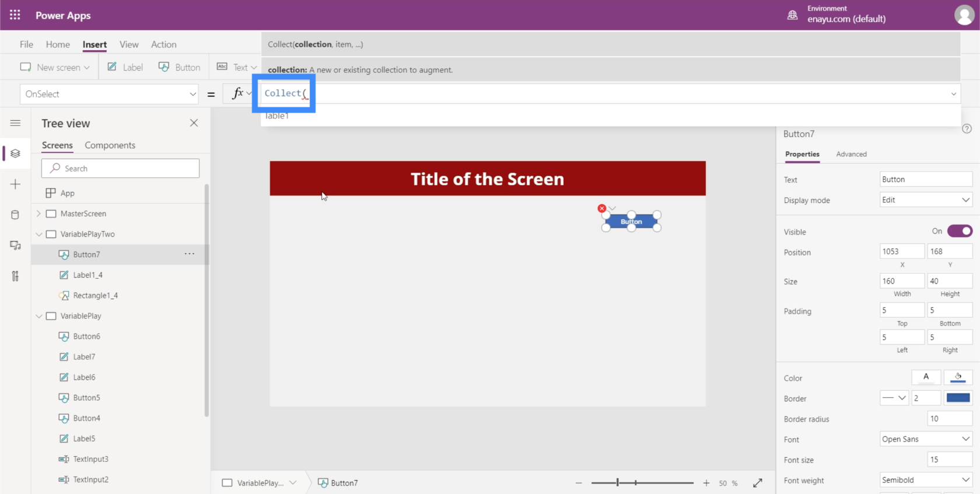Switch to the Components tab
Screen dimensions: 980x494
click(x=110, y=145)
